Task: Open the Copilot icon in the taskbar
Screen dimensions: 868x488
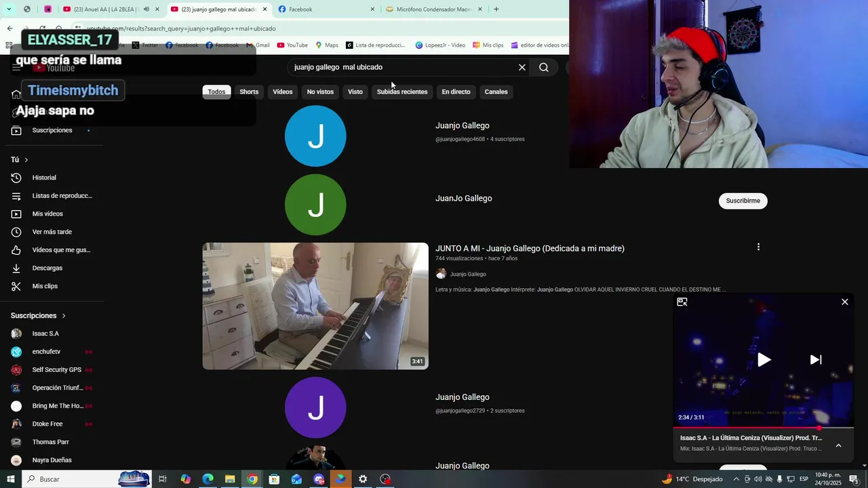Action: tap(185, 479)
